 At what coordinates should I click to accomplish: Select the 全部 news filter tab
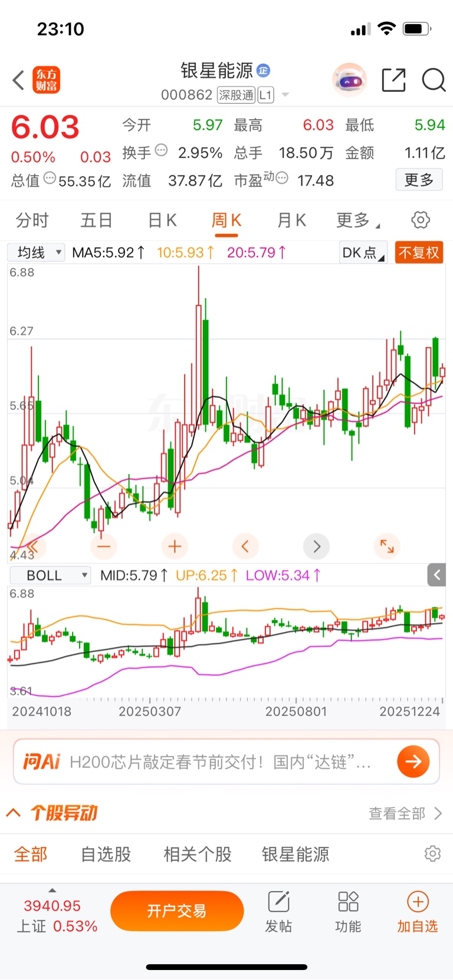point(31,854)
